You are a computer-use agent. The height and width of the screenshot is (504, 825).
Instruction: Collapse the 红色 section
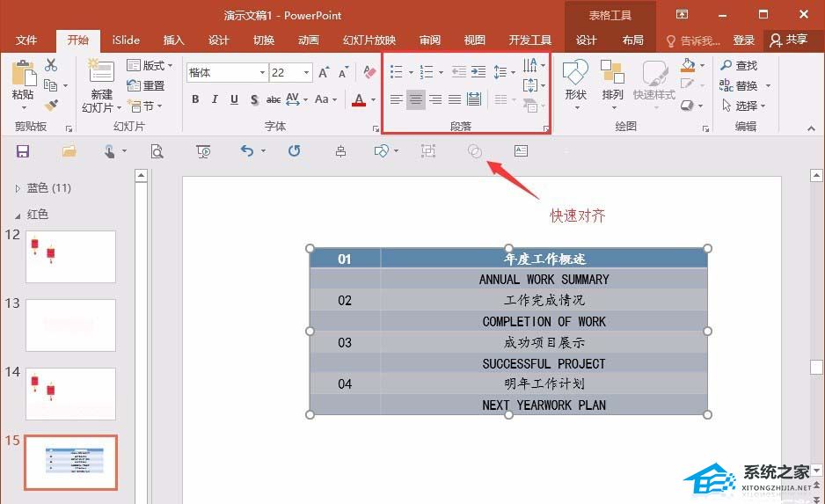pyautogui.click(x=18, y=215)
